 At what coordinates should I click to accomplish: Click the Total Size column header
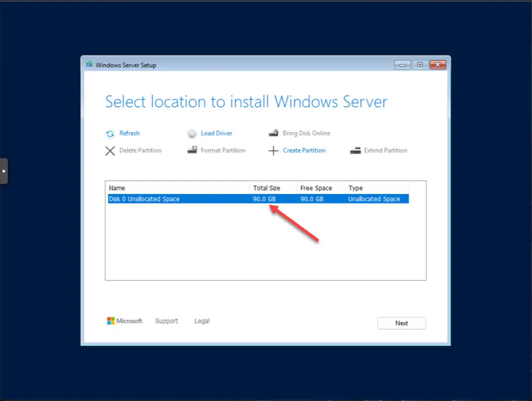coord(273,188)
